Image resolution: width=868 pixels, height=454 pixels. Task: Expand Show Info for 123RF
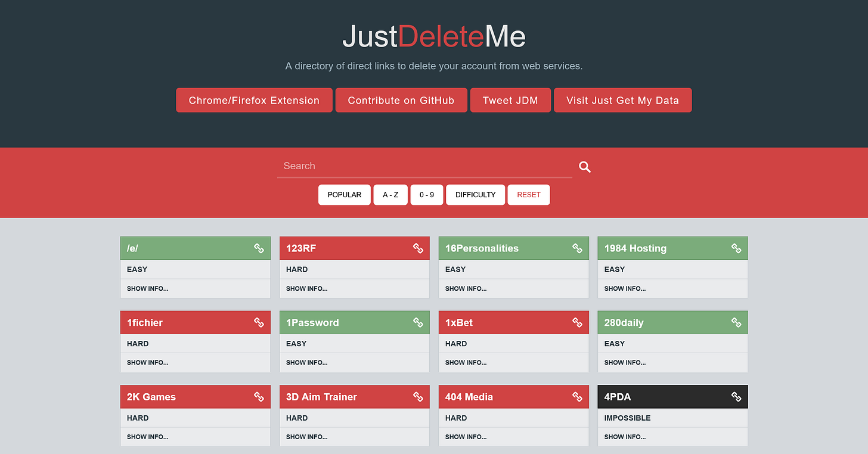coord(307,288)
